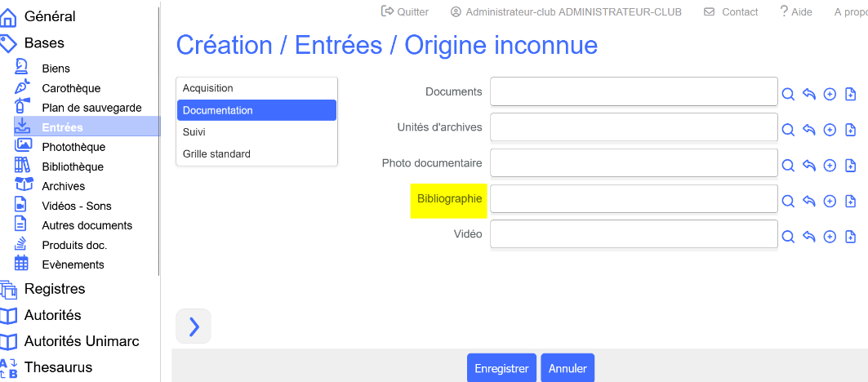Click the search magnifier icon for Vidéo
Viewport: 868px width, 382px height.
(788, 237)
